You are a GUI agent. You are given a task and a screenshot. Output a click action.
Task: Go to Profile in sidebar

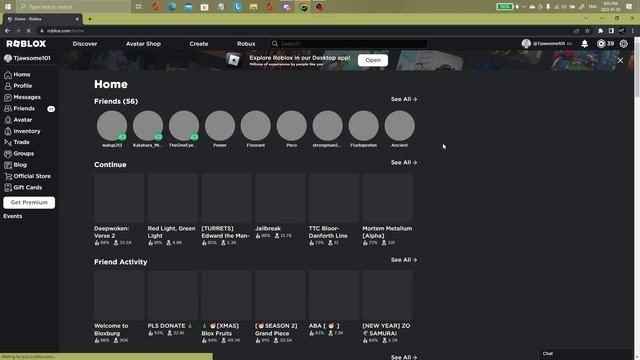(18, 86)
